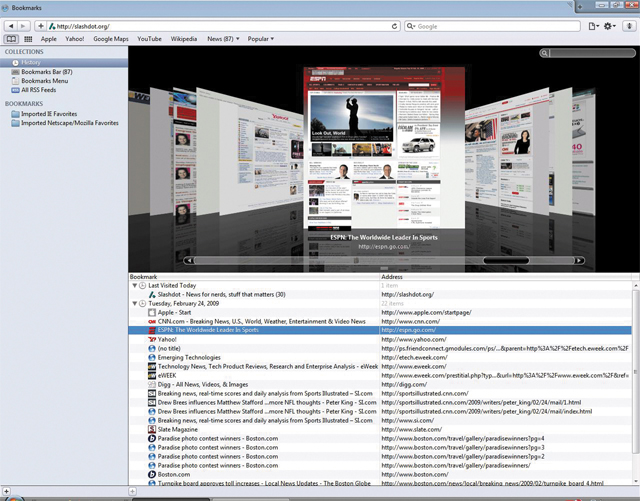This screenshot has width=640, height=501.
Task: Click the magnifier icon in Cover Flow search
Action: click(544, 53)
